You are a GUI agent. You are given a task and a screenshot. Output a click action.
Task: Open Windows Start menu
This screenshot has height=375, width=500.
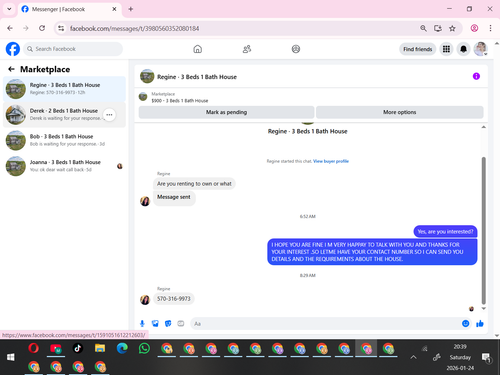click(11, 357)
